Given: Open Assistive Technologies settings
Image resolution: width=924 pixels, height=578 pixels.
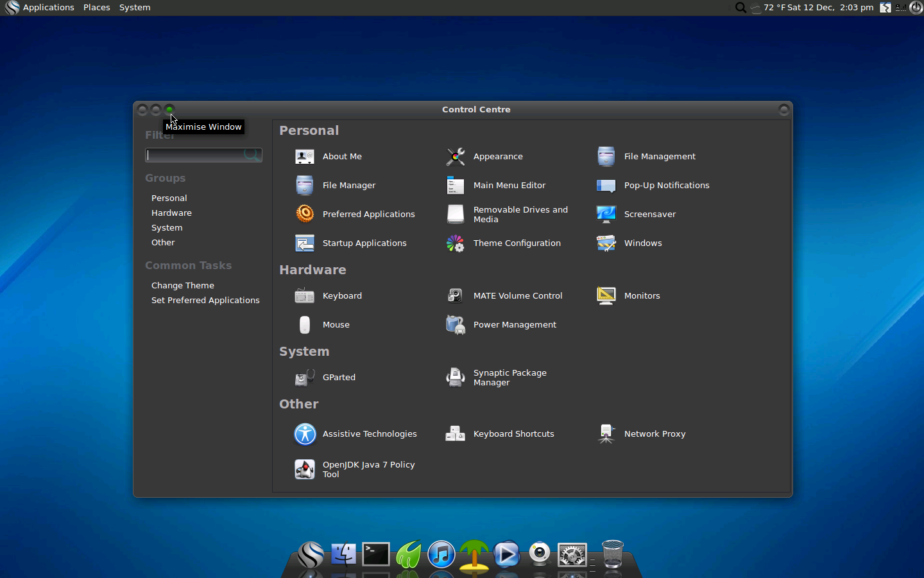Looking at the screenshot, I should 305,434.
